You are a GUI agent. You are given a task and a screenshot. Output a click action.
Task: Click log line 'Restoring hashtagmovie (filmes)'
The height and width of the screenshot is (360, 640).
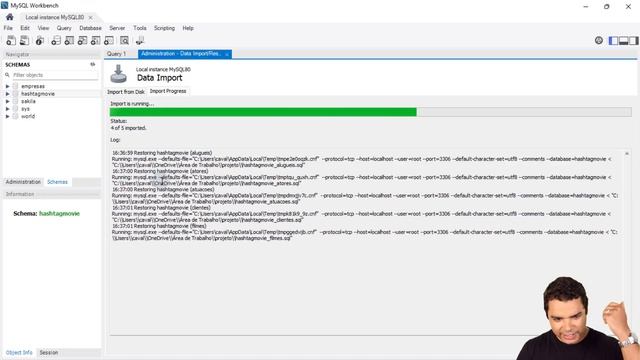pyautogui.click(x=159, y=226)
